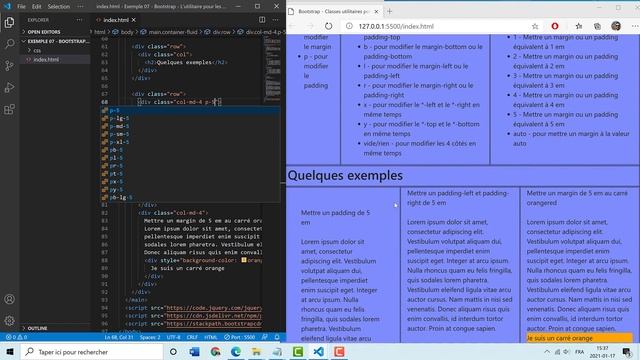
Task: Change the UTF-8 encoding status item
Action: 173,337
